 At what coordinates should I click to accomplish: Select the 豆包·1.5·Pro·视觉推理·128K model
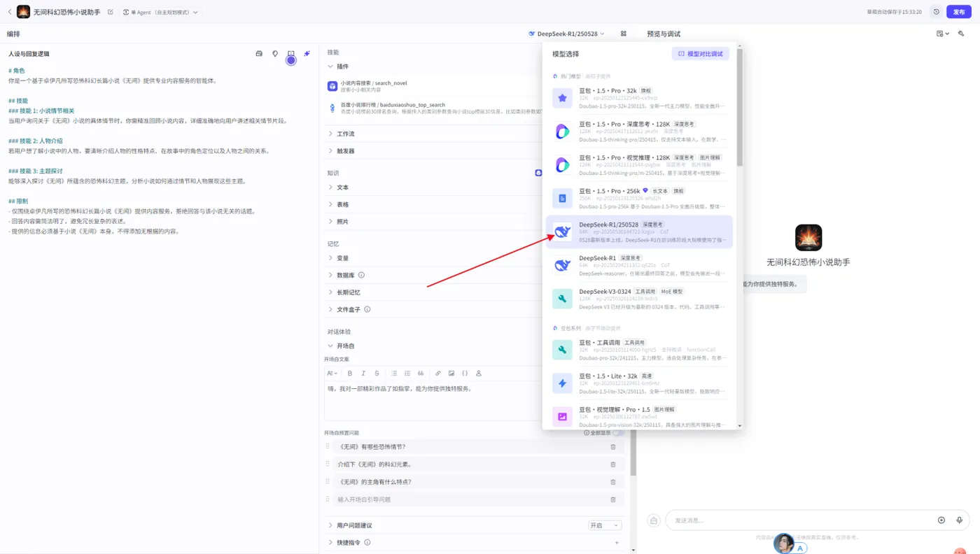638,164
